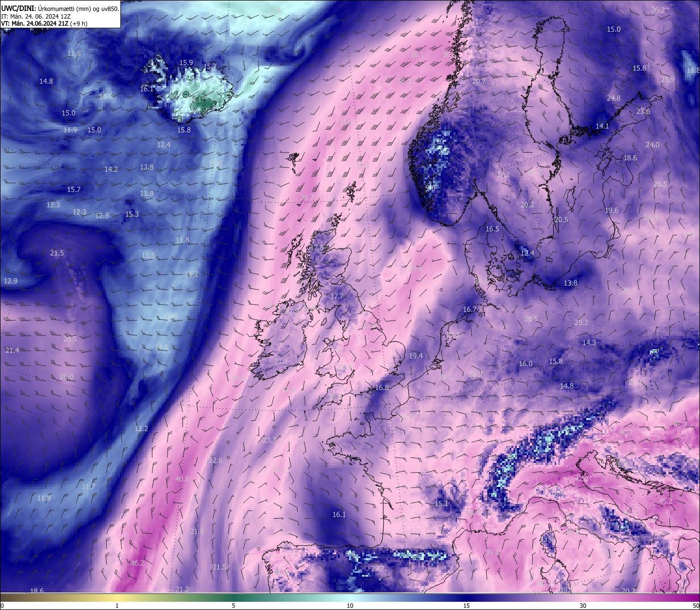This screenshot has width=700, height=610.
Task: Click the 40.6 value in the moisture band
Action: [182, 479]
